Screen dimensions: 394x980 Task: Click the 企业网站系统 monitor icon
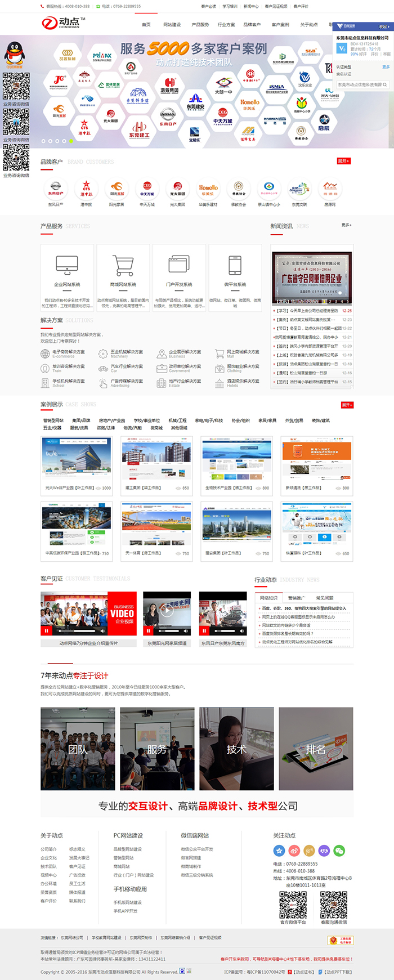point(67,264)
